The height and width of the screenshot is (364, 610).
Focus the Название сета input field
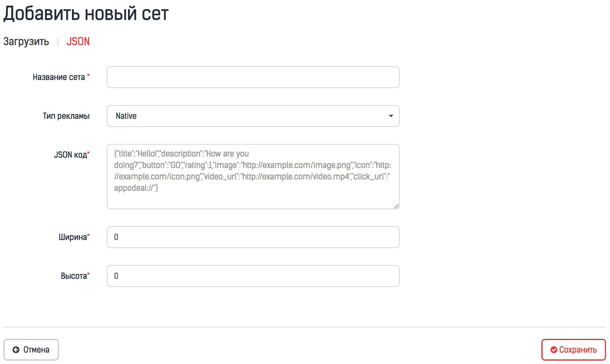(253, 77)
